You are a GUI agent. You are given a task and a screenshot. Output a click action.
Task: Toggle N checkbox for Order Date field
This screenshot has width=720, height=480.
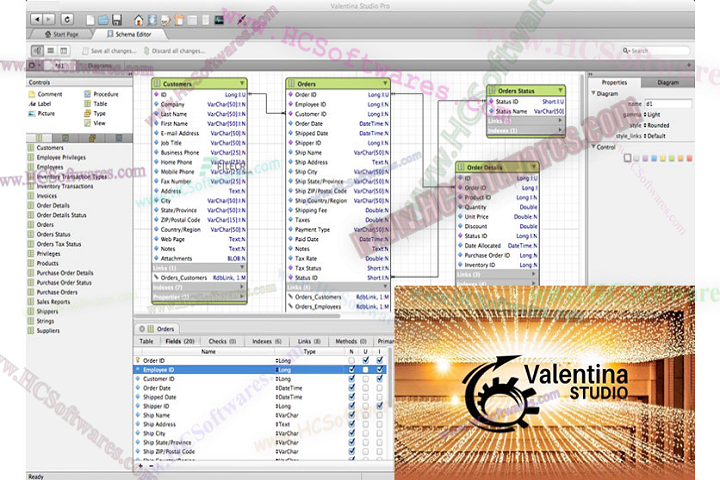352,388
